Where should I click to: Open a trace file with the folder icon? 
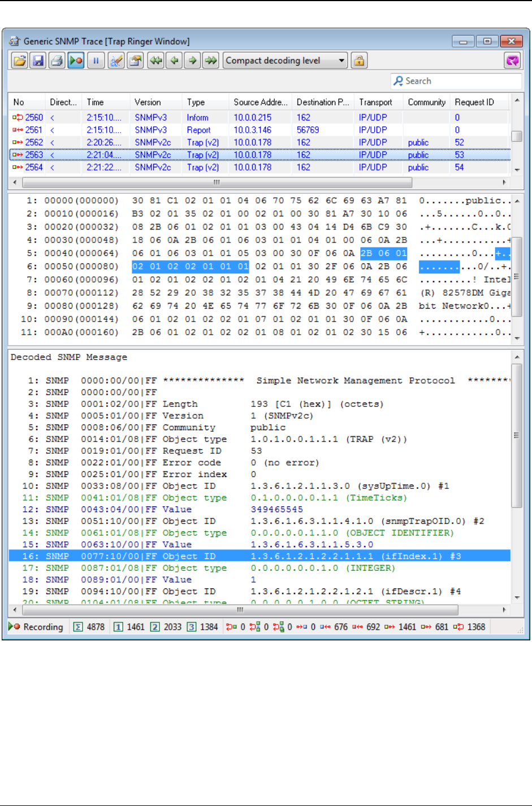pyautogui.click(x=20, y=60)
